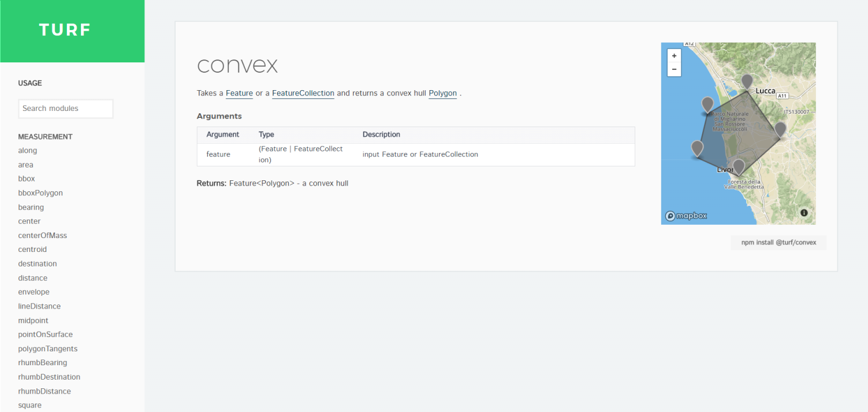Follow the Polygon return type link
This screenshot has height=412, width=868.
(442, 93)
